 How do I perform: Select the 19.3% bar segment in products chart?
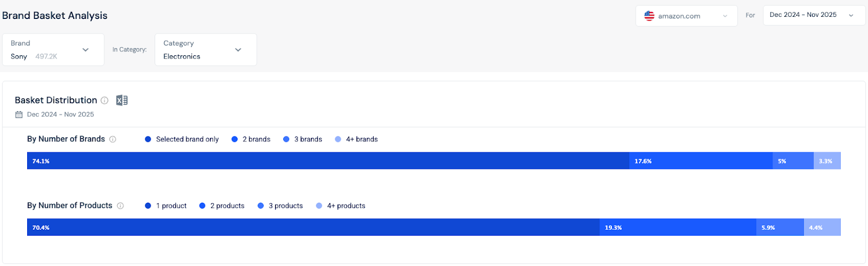pos(678,228)
